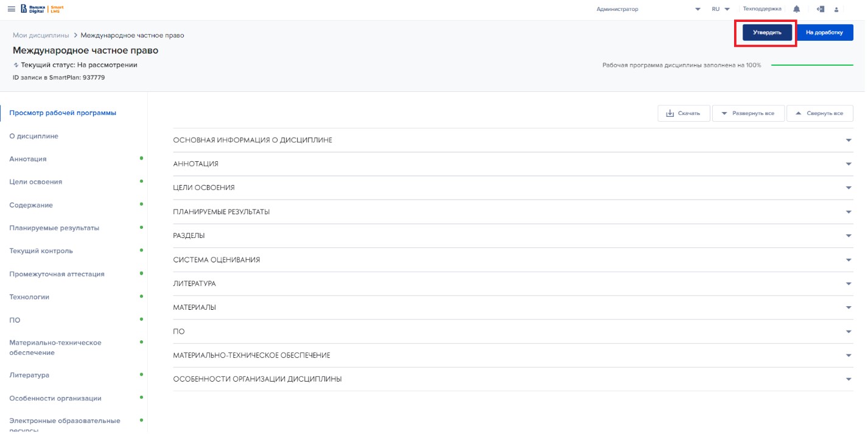Select Текущий контроль in the sidebar
The image size is (868, 434).
click(x=41, y=251)
